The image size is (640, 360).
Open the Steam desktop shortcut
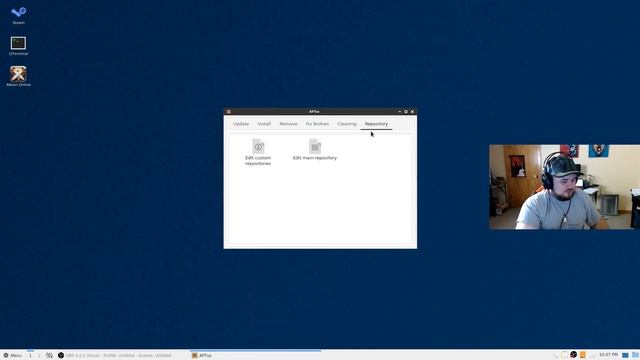point(18,16)
